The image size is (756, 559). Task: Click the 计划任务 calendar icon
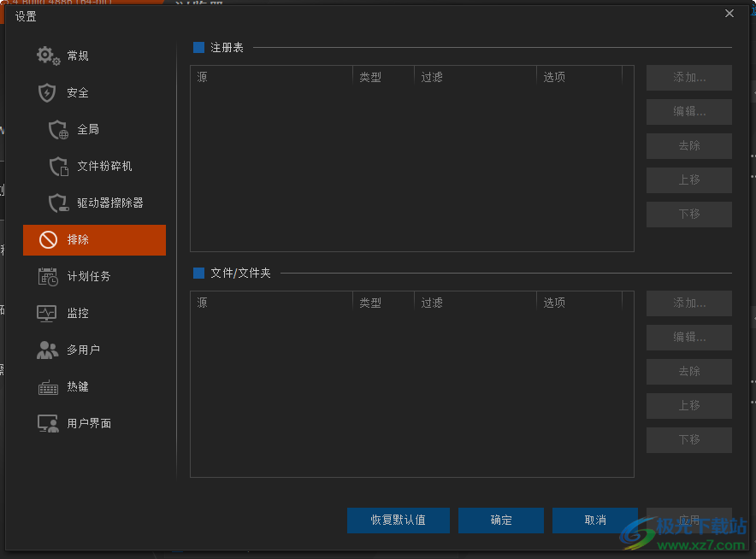click(x=47, y=276)
